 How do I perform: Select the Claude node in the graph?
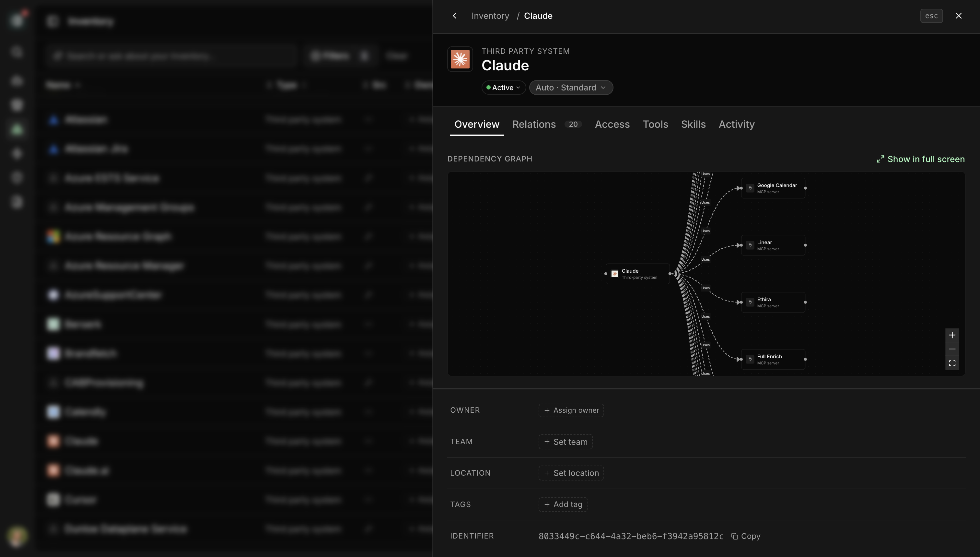(637, 274)
